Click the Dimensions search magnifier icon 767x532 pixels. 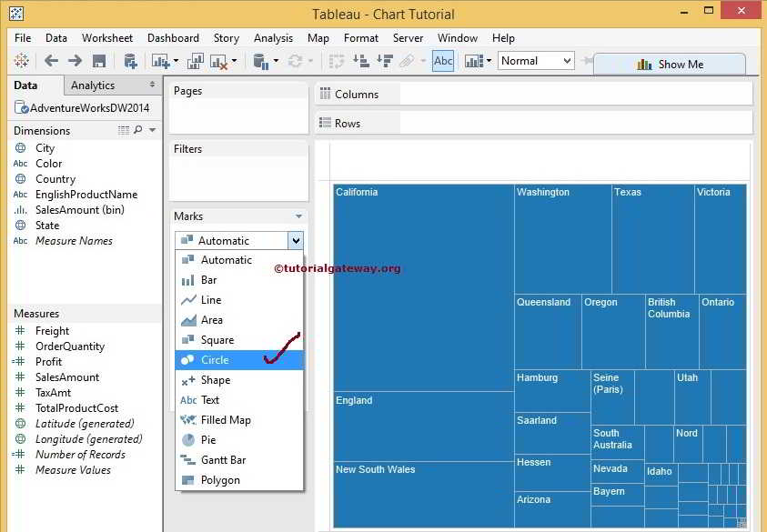(x=138, y=129)
